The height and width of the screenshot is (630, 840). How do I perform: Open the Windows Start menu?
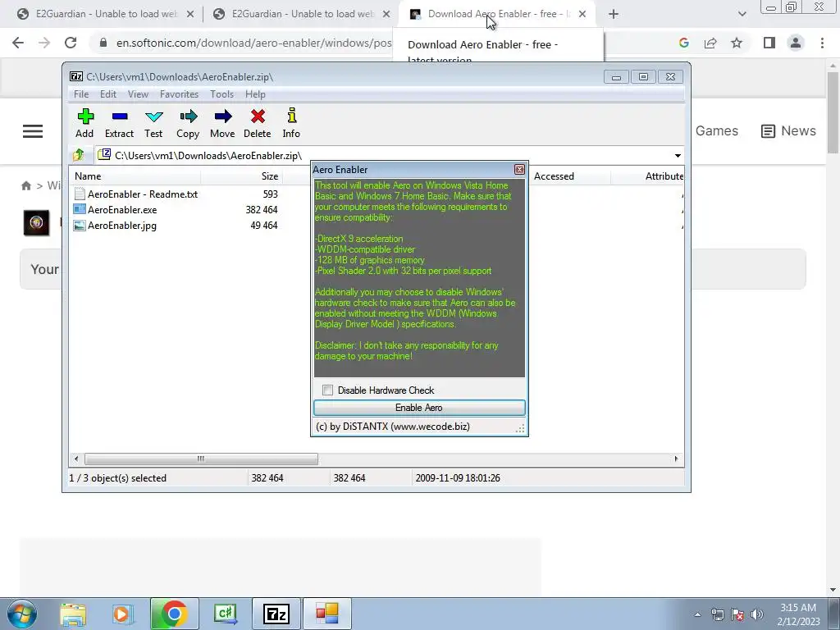tap(22, 614)
